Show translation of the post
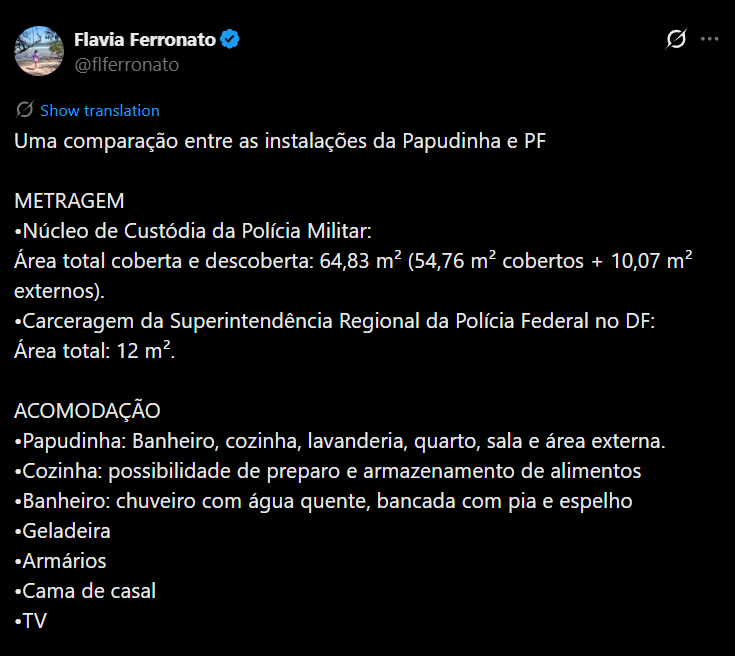This screenshot has width=735, height=656. [99, 110]
